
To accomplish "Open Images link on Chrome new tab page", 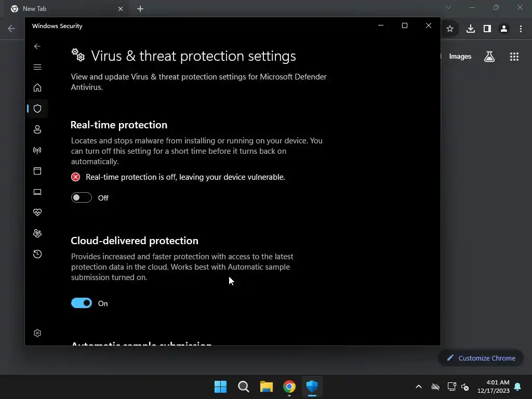I will [460, 56].
